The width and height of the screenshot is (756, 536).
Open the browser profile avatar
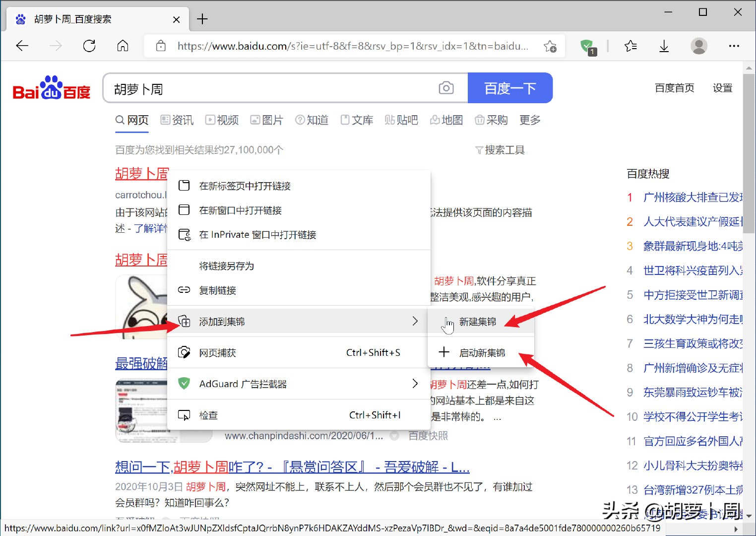pyautogui.click(x=699, y=46)
